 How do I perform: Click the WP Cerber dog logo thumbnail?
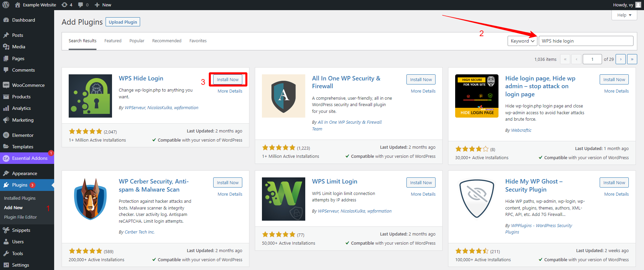(90, 199)
